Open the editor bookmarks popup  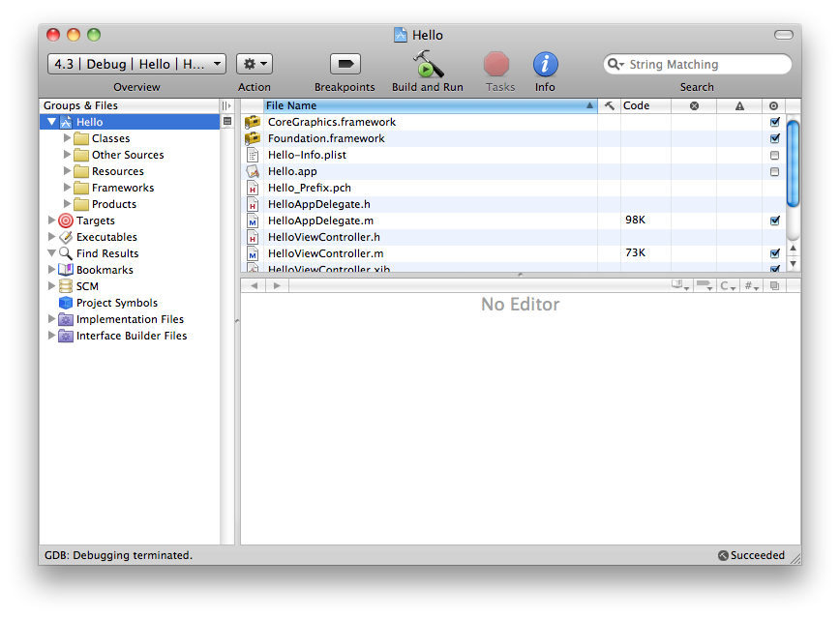[x=680, y=285]
